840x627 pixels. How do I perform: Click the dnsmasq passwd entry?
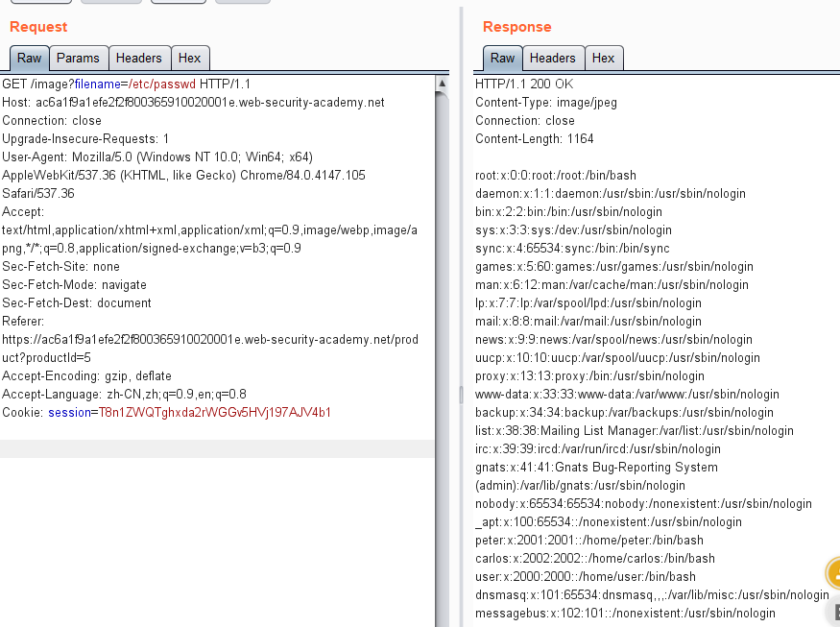[652, 594]
